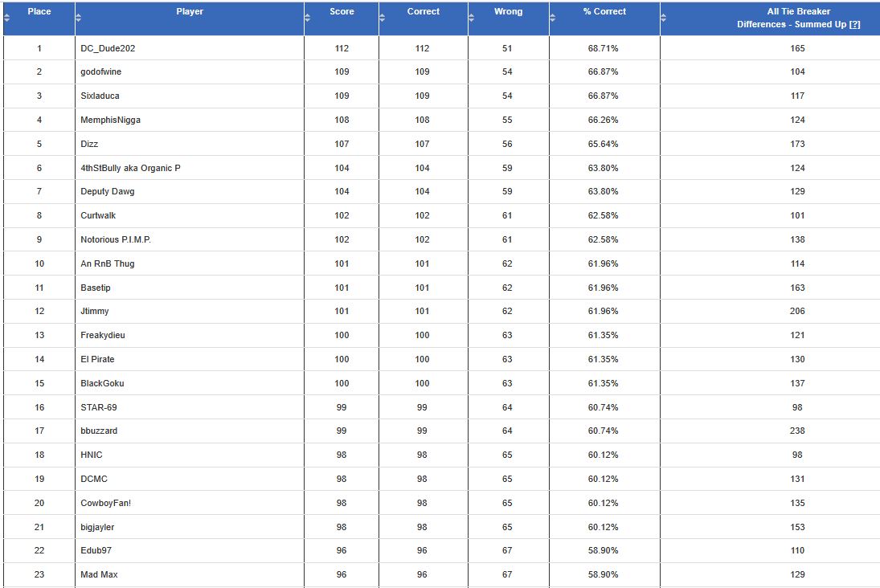Click the Correct column header label
Viewport: 880px width, 588px height.
coord(424,11)
